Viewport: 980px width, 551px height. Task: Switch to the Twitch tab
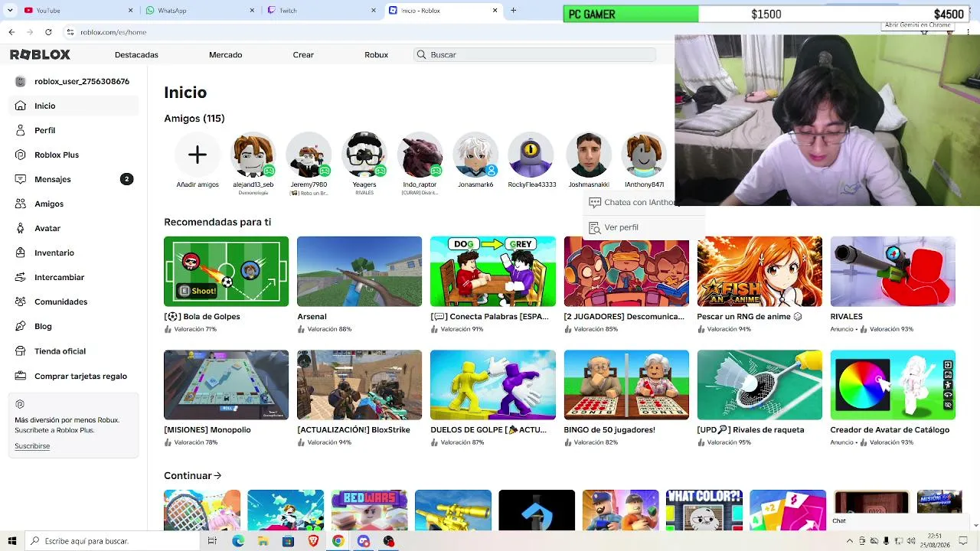[322, 11]
